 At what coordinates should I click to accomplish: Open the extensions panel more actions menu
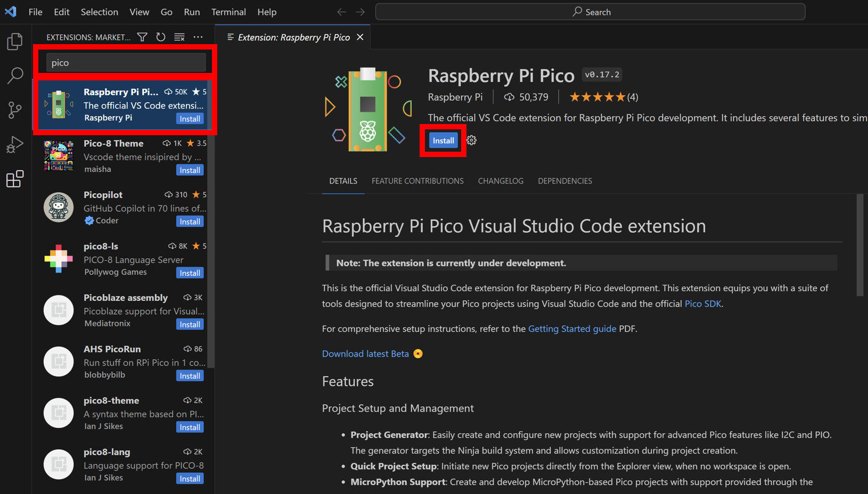[x=198, y=37]
